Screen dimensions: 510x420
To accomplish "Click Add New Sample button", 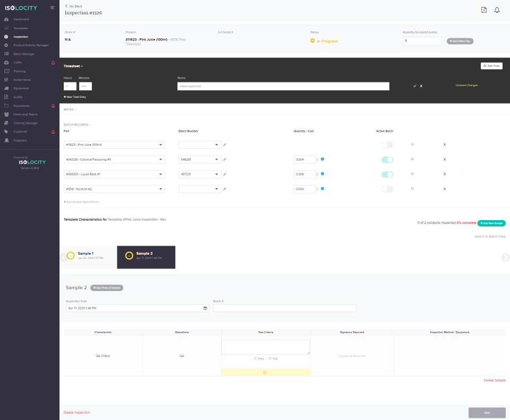I will coord(491,223).
